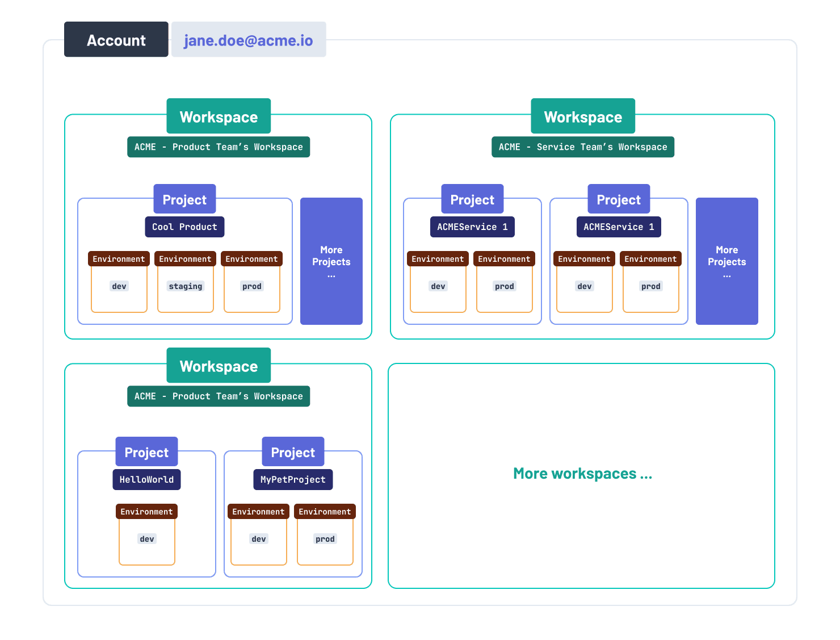Select the prod environment under MyPetProject
The height and width of the screenshot is (640, 840).
[325, 538]
